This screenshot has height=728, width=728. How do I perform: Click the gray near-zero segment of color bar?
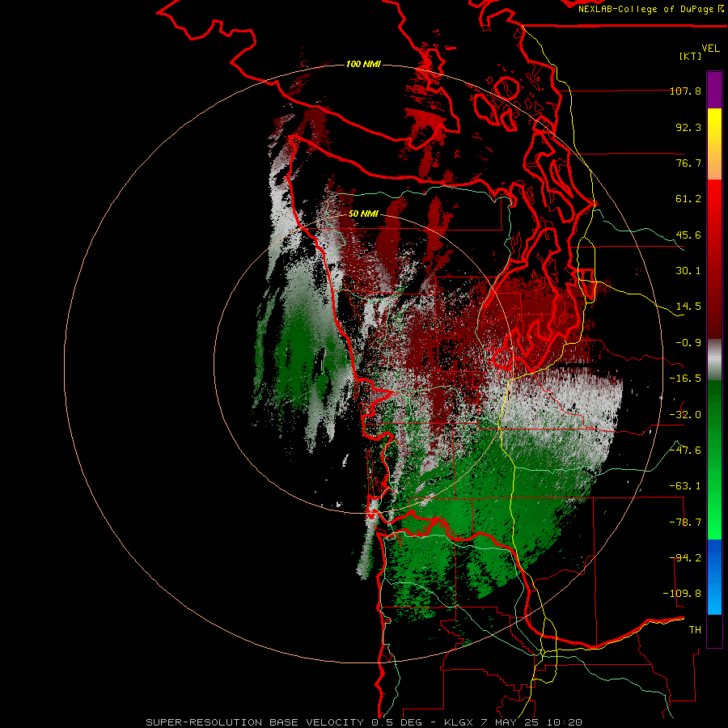[714, 360]
